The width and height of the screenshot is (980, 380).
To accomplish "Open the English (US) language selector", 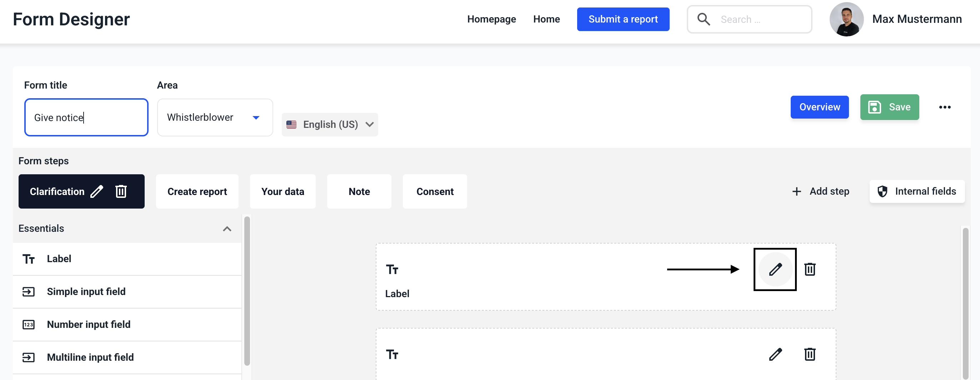I will point(329,125).
